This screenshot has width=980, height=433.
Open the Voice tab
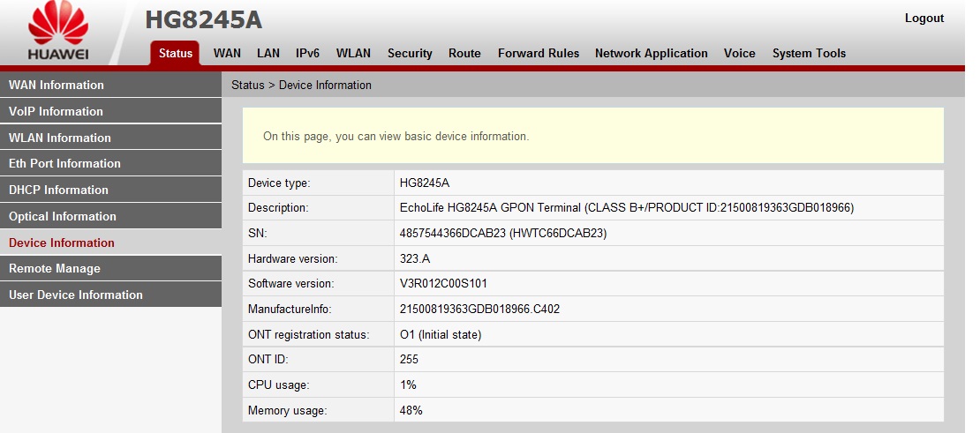coord(739,54)
